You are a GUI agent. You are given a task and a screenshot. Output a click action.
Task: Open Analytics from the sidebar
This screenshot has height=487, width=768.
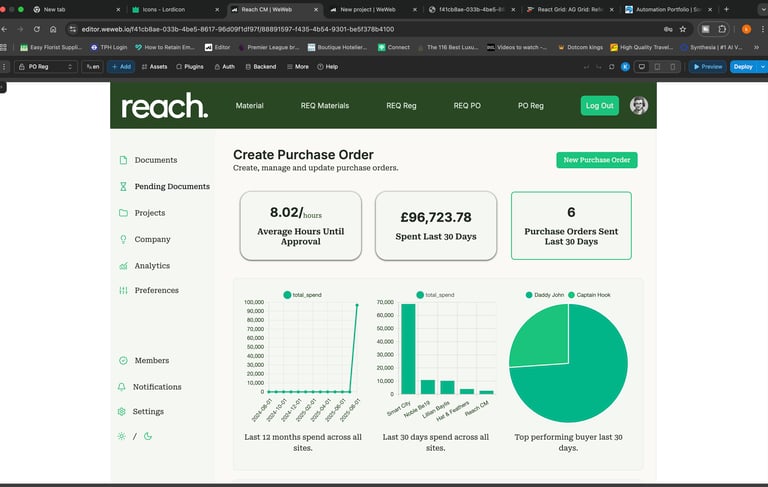(x=144, y=266)
